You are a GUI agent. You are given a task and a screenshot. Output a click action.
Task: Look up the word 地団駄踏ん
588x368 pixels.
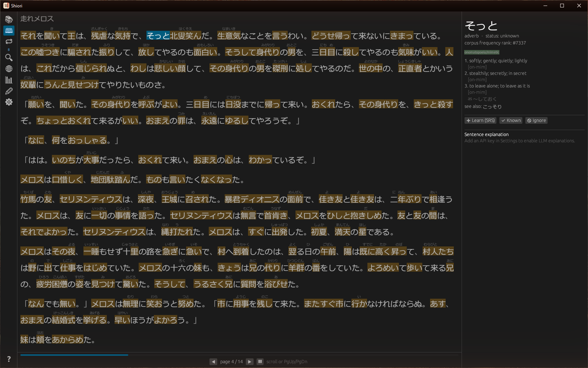(110, 180)
